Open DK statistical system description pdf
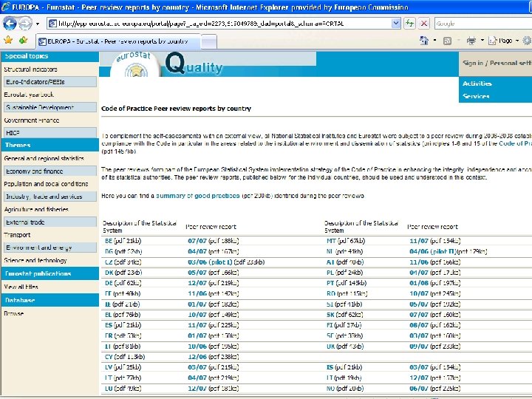 click(109, 273)
